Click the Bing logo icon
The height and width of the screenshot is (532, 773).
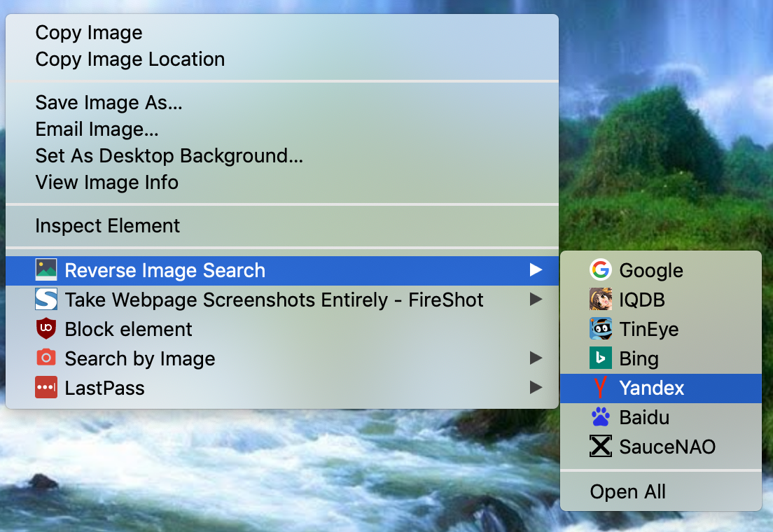pyautogui.click(x=601, y=358)
